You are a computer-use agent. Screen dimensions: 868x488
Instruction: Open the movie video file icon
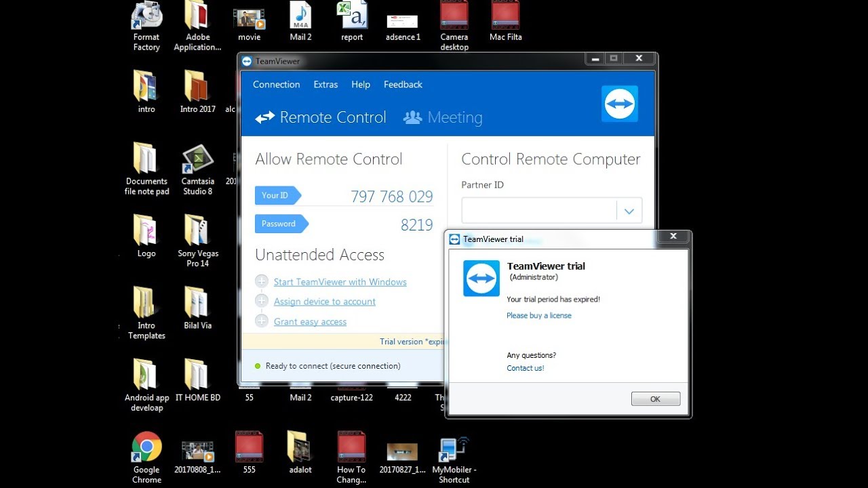click(249, 26)
